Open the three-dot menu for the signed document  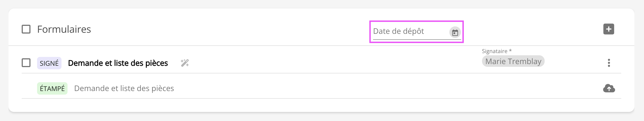pos(609,63)
